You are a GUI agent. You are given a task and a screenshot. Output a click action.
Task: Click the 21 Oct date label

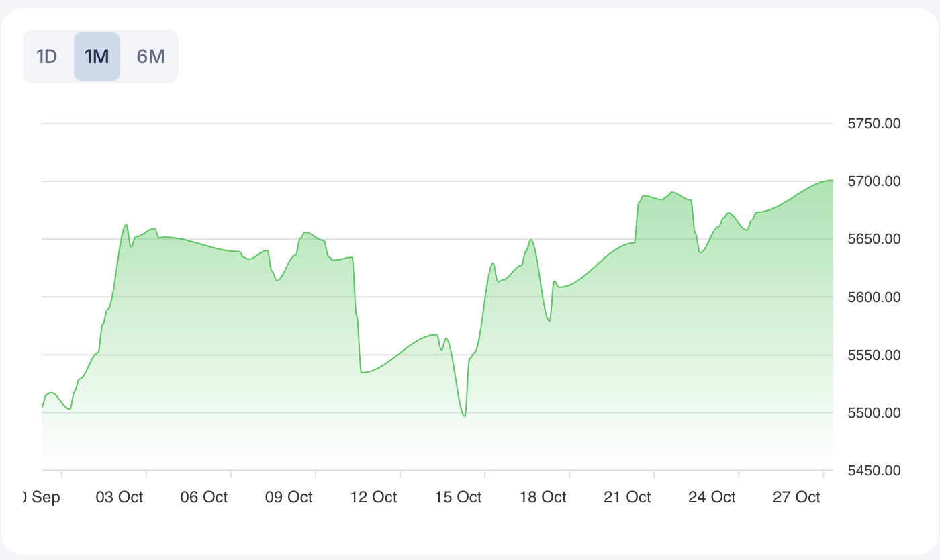click(x=627, y=498)
